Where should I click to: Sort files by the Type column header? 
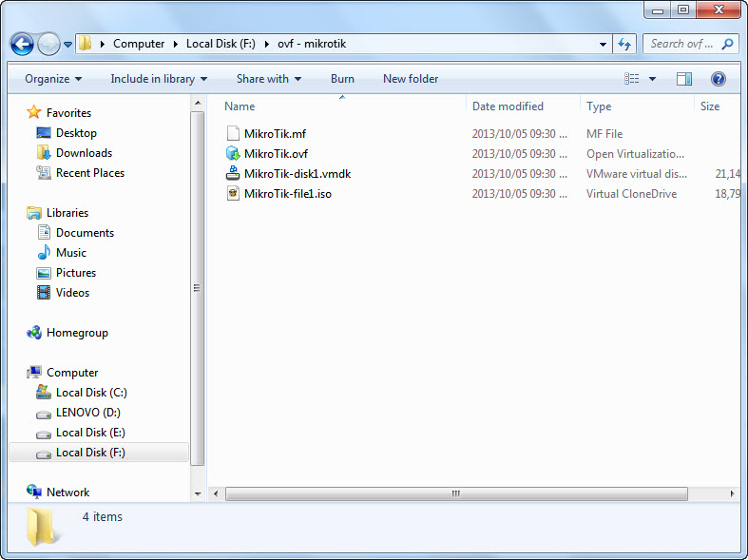click(x=599, y=106)
